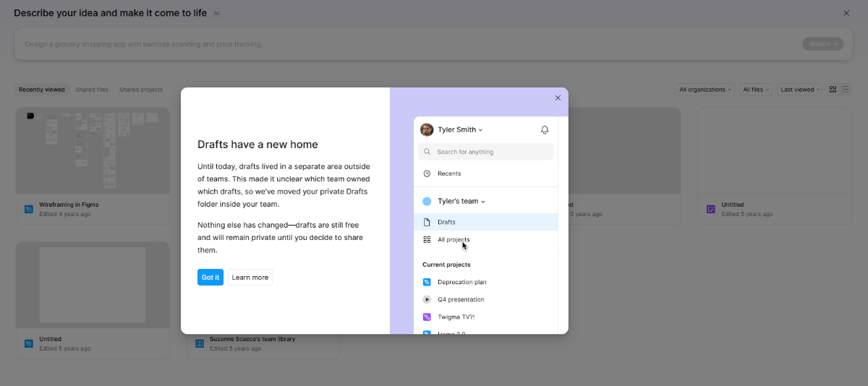Image resolution: width=868 pixels, height=386 pixels.
Task: Click the search magnifier icon
Action: tap(427, 152)
